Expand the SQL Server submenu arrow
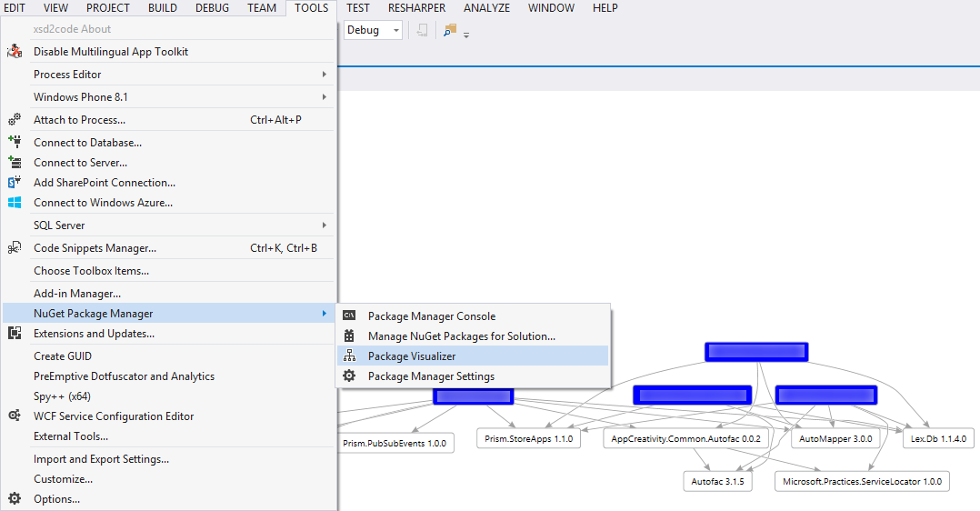 [x=325, y=225]
